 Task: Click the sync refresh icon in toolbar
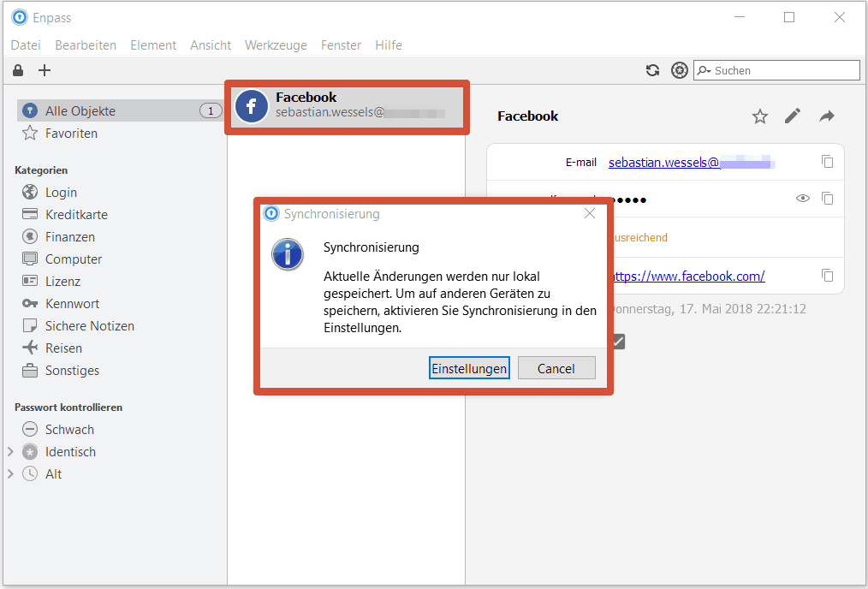click(x=652, y=70)
